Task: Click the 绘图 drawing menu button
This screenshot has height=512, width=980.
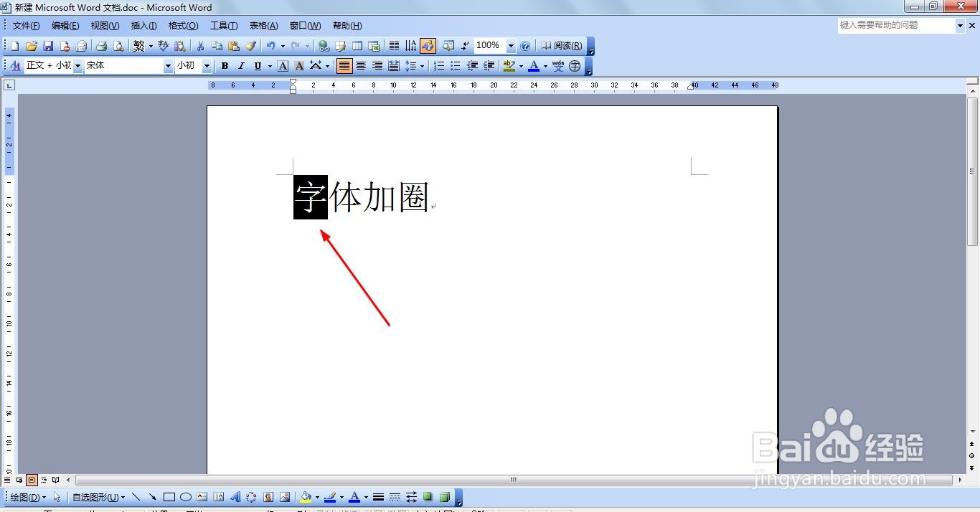Action: [x=24, y=496]
